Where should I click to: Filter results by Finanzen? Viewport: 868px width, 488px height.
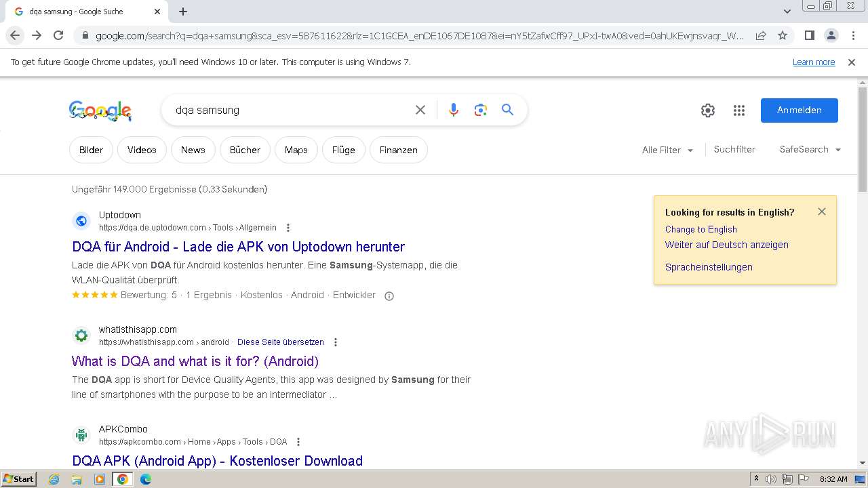398,150
